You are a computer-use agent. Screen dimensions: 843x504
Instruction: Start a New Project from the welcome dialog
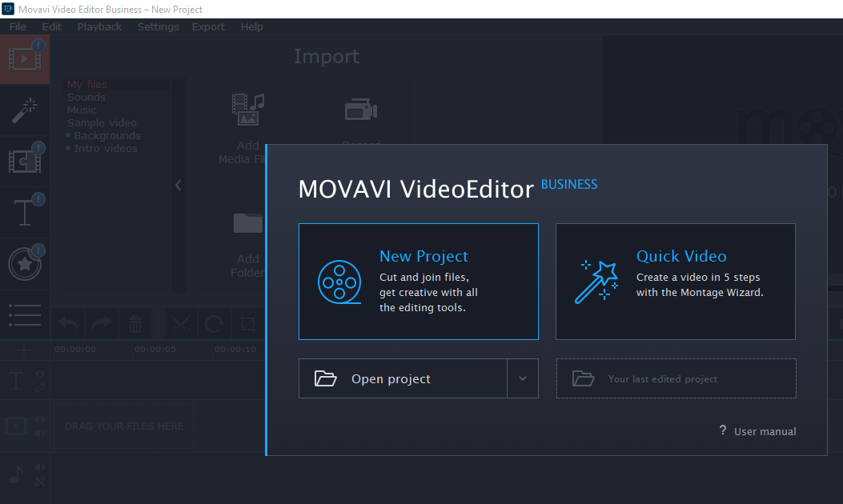click(418, 281)
